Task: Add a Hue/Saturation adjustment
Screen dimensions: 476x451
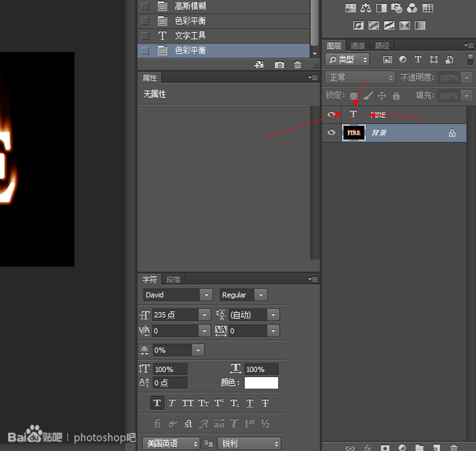Action: [x=350, y=8]
